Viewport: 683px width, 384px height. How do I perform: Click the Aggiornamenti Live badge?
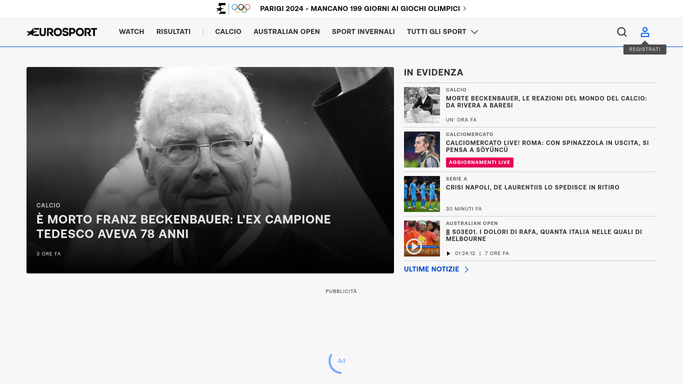[x=480, y=162]
